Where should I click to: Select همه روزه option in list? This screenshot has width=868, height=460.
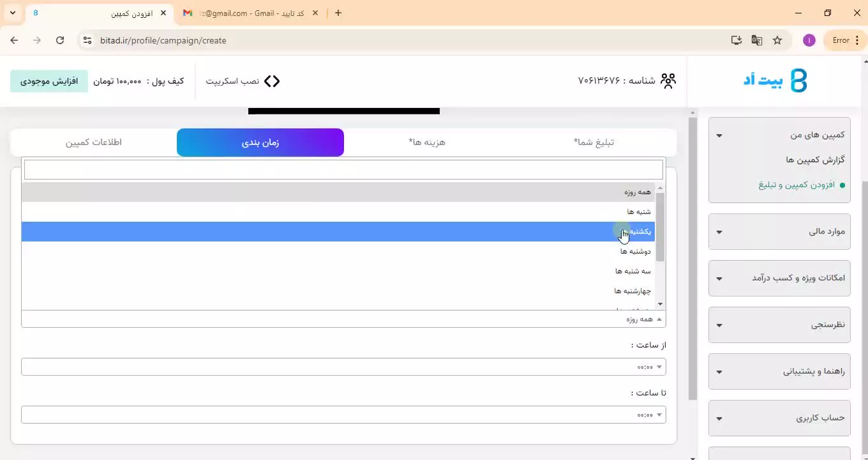coord(338,192)
